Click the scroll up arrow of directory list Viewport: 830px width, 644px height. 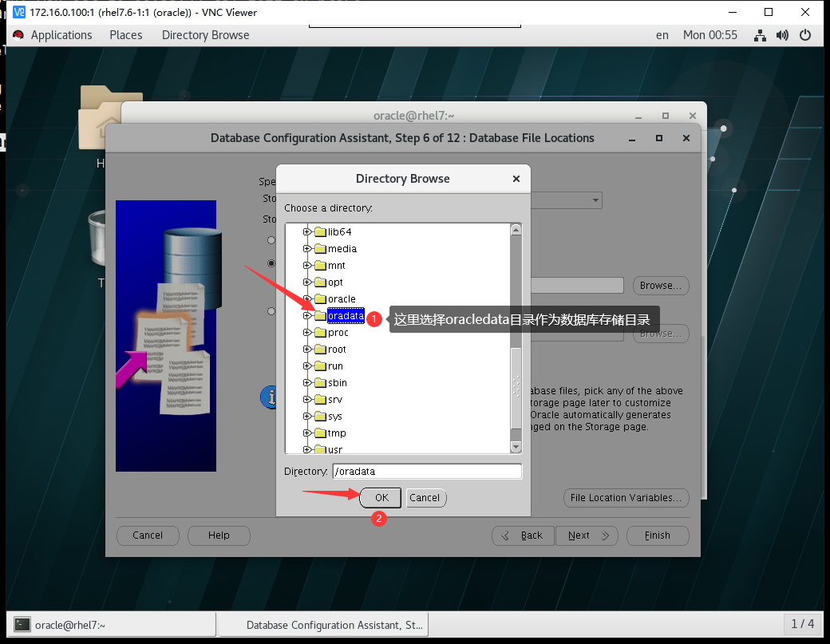pos(516,230)
